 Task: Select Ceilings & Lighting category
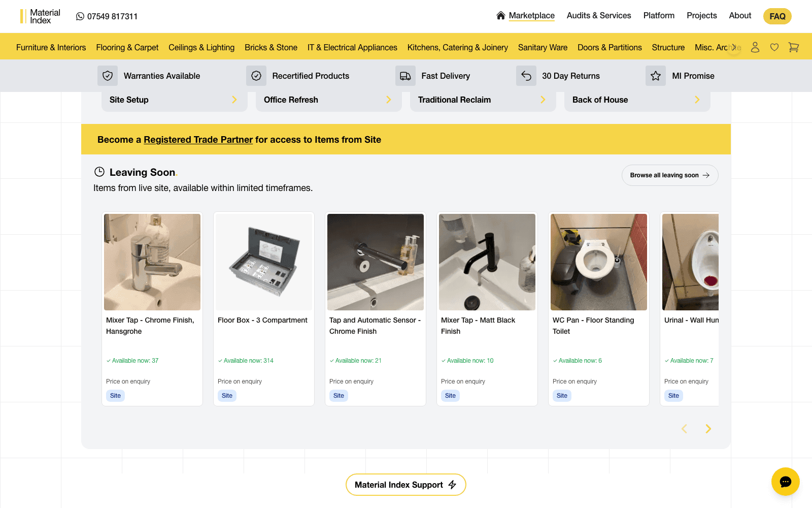pos(201,47)
